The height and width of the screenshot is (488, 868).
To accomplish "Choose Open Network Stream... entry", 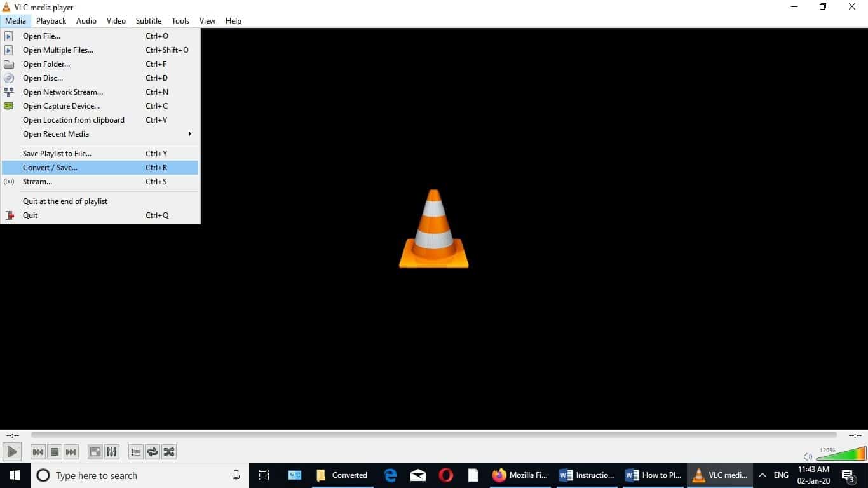I will (100, 92).
